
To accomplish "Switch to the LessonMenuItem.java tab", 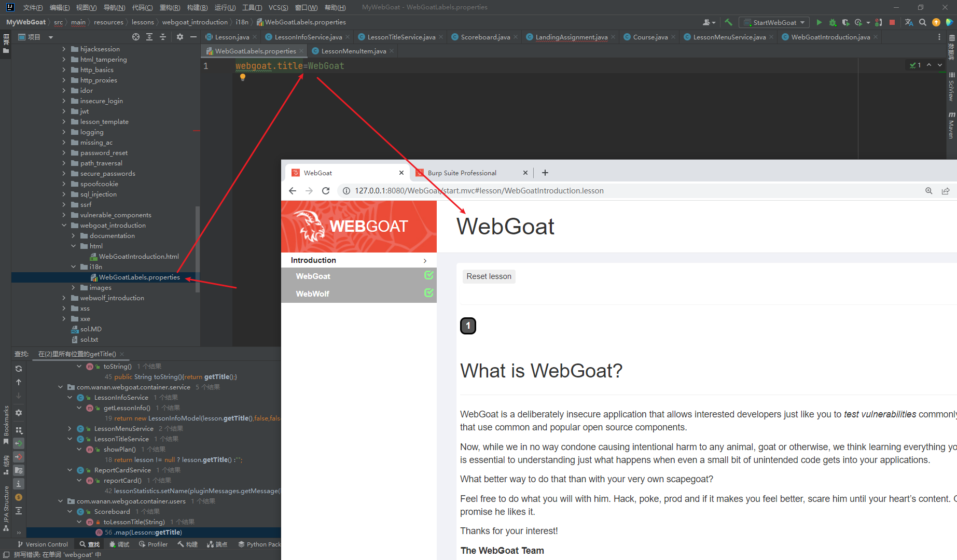I will pos(353,51).
